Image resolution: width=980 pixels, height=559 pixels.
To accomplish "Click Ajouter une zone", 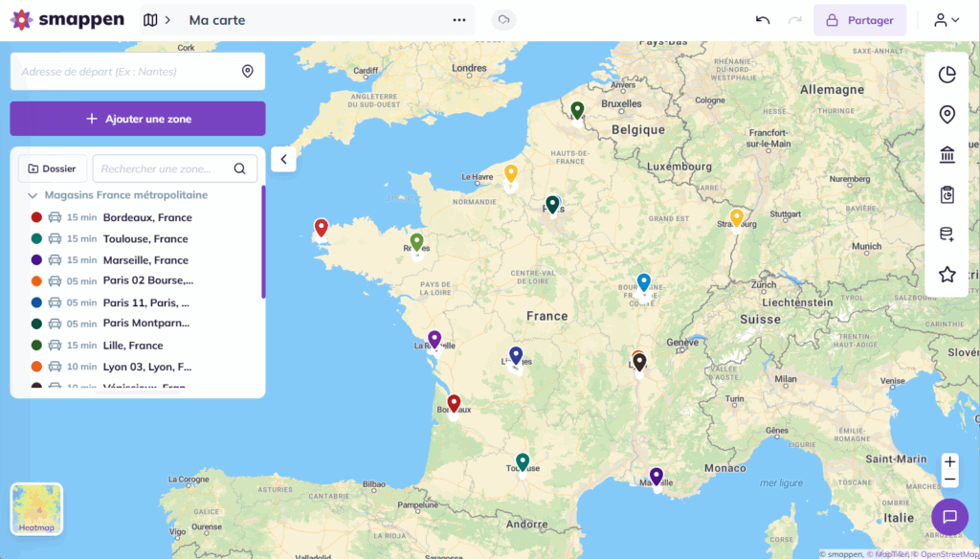I will tap(137, 118).
